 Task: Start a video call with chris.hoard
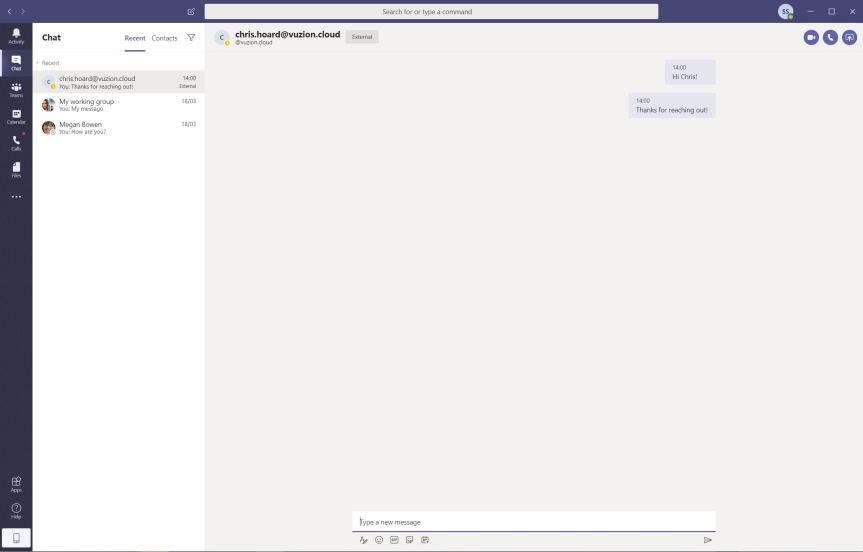point(811,37)
